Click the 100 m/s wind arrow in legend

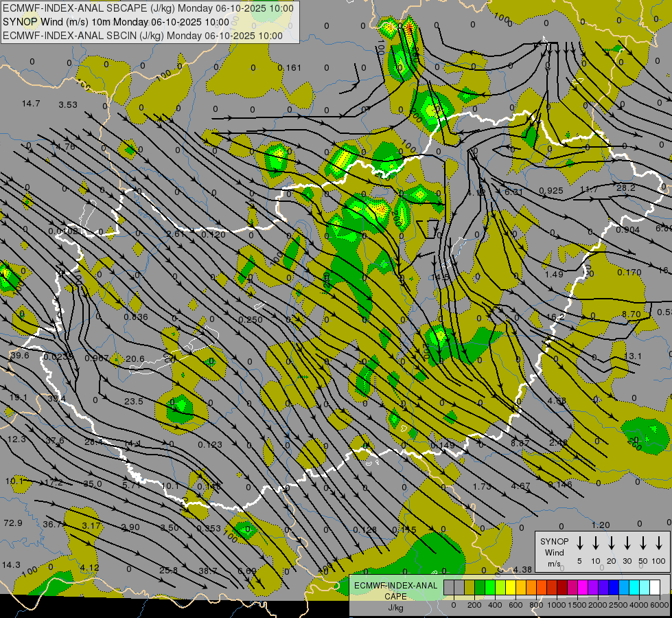(x=659, y=543)
